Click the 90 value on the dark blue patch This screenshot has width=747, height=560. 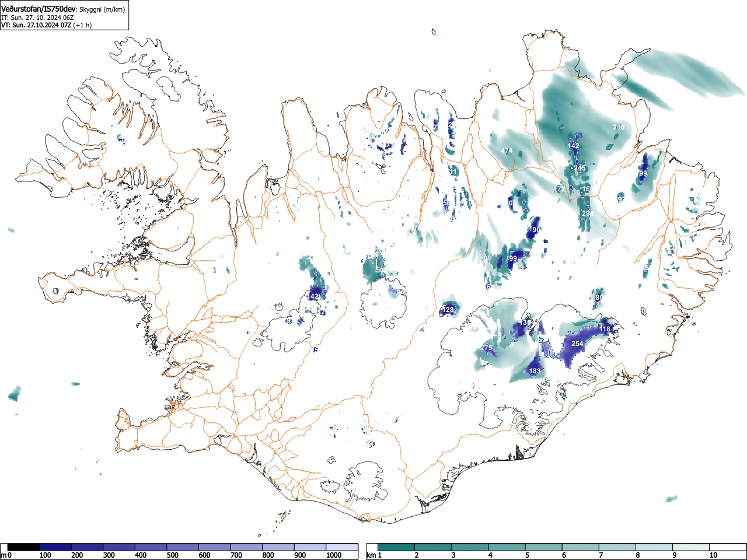point(536,230)
